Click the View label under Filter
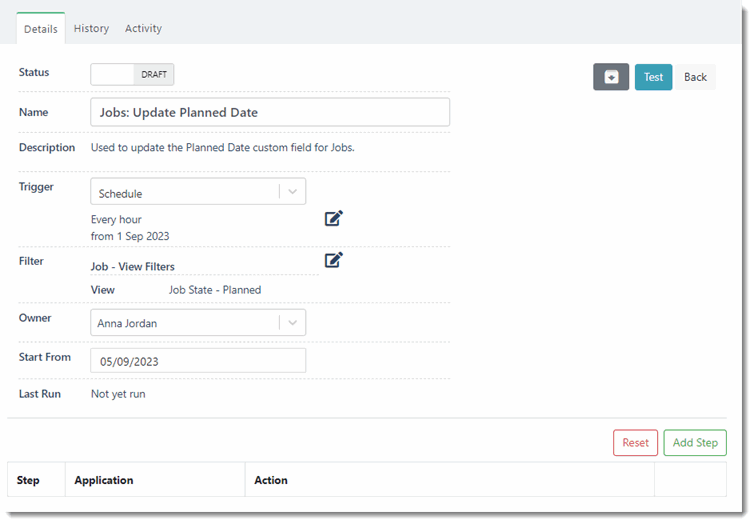The width and height of the screenshot is (754, 524). pos(103,290)
